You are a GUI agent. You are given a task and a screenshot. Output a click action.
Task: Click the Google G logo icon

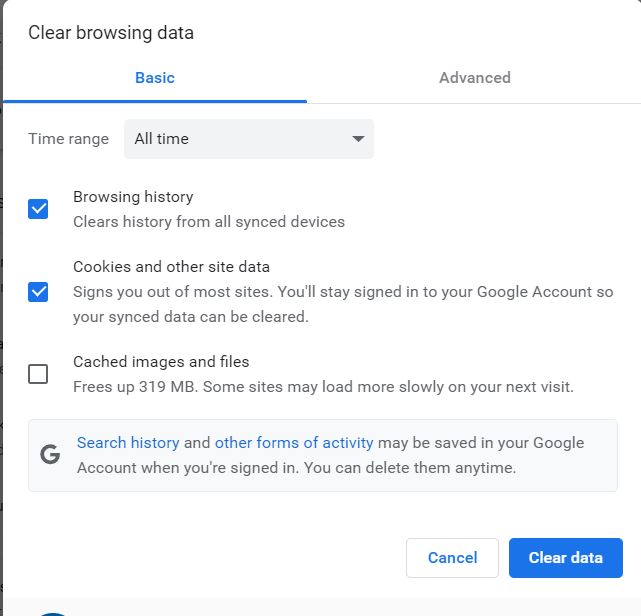50,455
